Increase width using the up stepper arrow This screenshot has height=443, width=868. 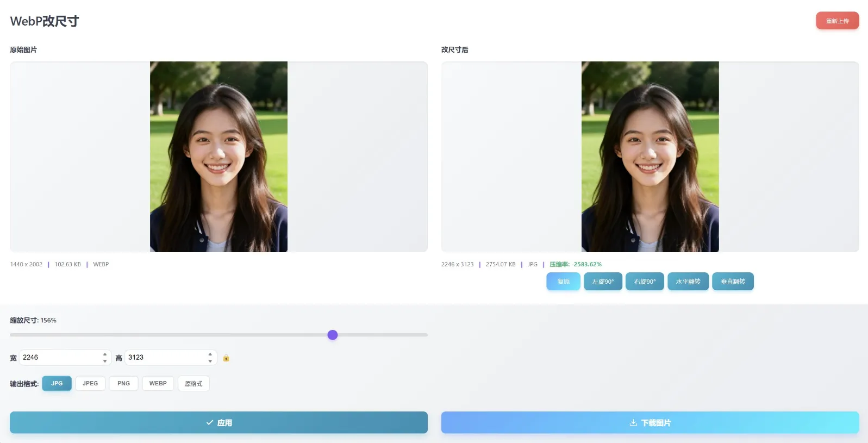pyautogui.click(x=105, y=354)
